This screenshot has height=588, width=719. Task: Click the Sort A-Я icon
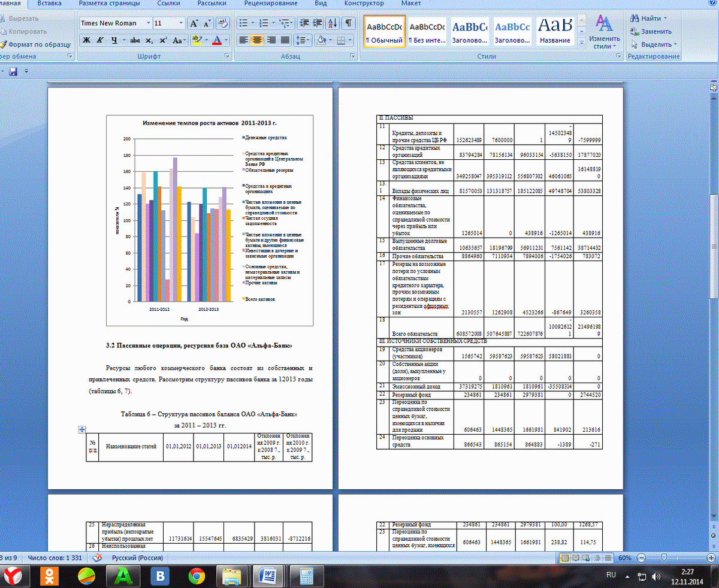click(332, 23)
